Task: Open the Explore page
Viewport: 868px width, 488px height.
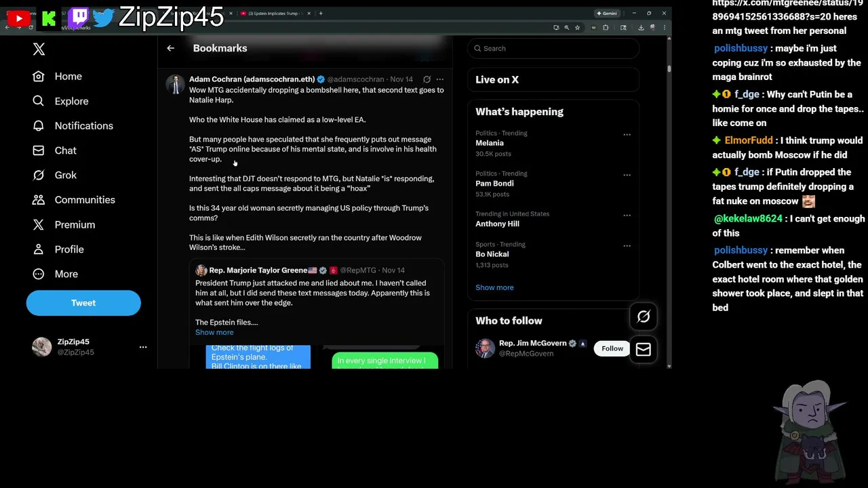Action: click(x=60, y=101)
